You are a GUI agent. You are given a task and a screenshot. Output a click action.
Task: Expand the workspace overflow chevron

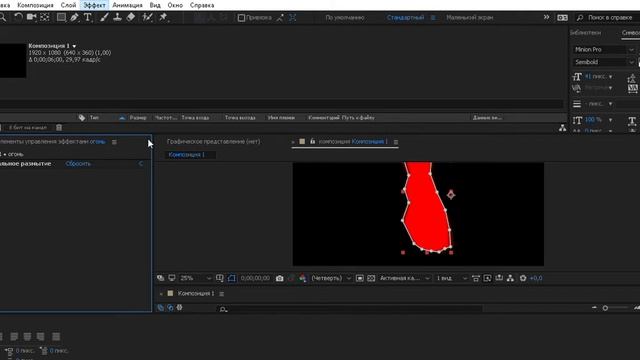[547, 17]
